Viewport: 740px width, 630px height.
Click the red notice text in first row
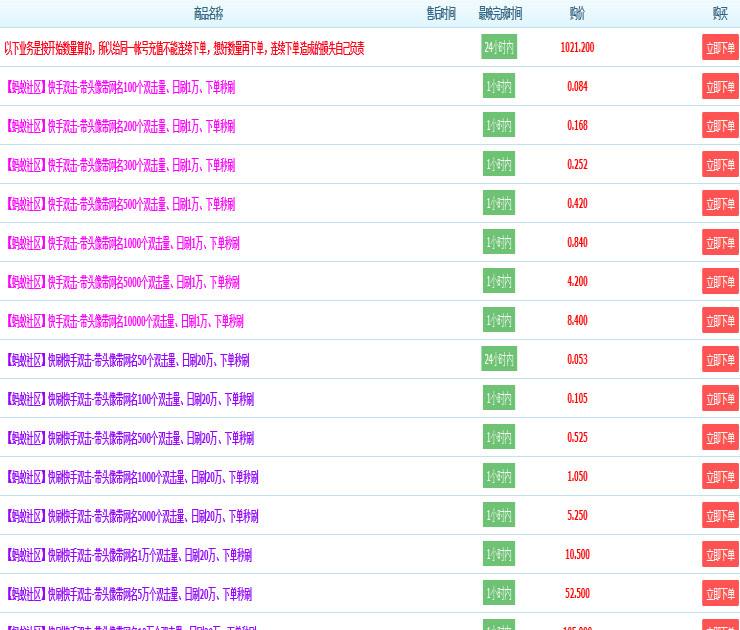pos(184,48)
